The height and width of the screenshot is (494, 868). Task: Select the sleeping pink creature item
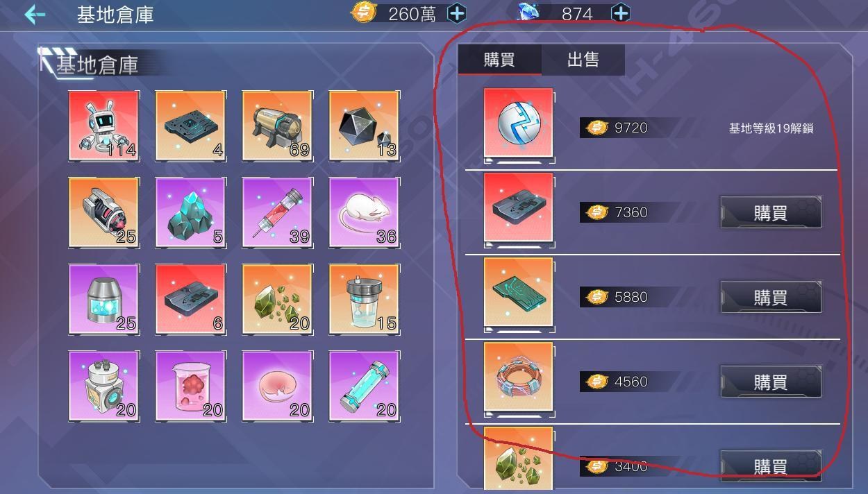[x=277, y=386]
